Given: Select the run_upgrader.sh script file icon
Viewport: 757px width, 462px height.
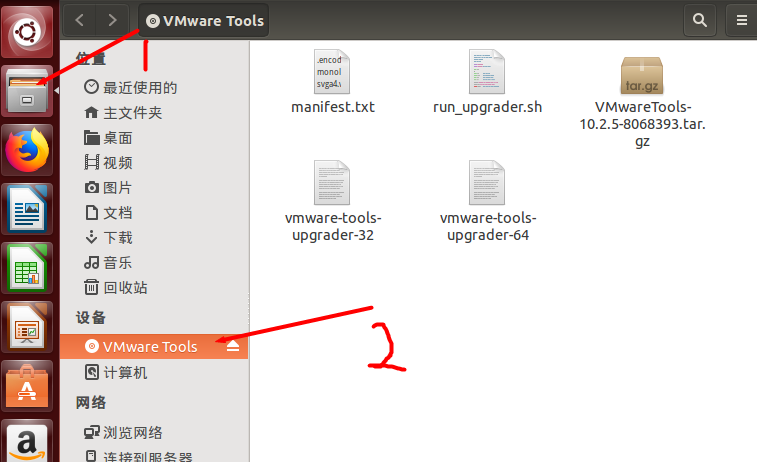Looking at the screenshot, I should point(487,71).
